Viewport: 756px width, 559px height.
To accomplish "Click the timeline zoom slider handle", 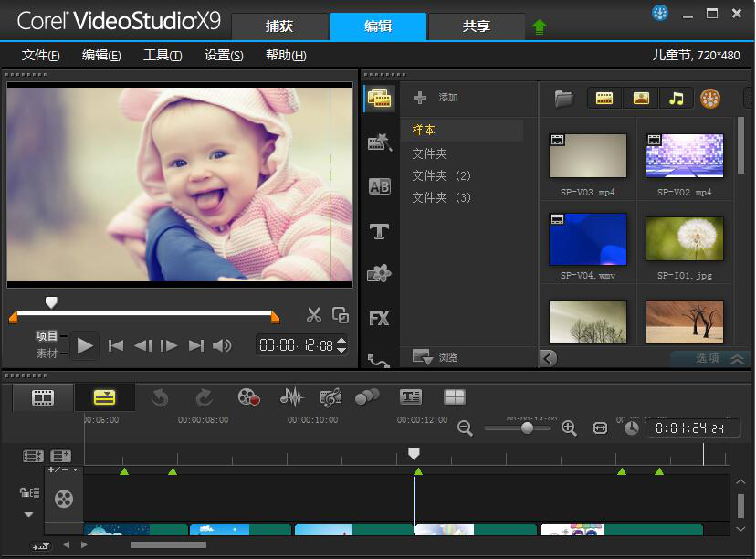I will [x=527, y=427].
